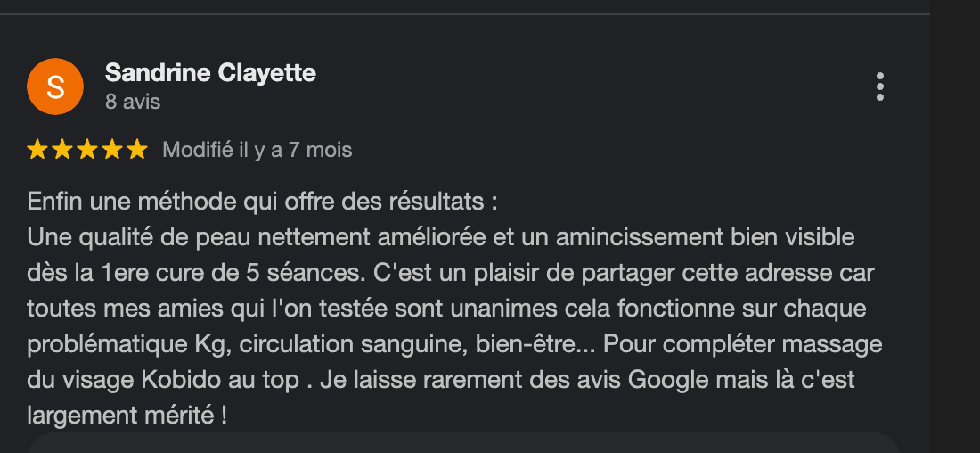
Task: Open Sandrine Clayette's profile name
Action: click(210, 73)
